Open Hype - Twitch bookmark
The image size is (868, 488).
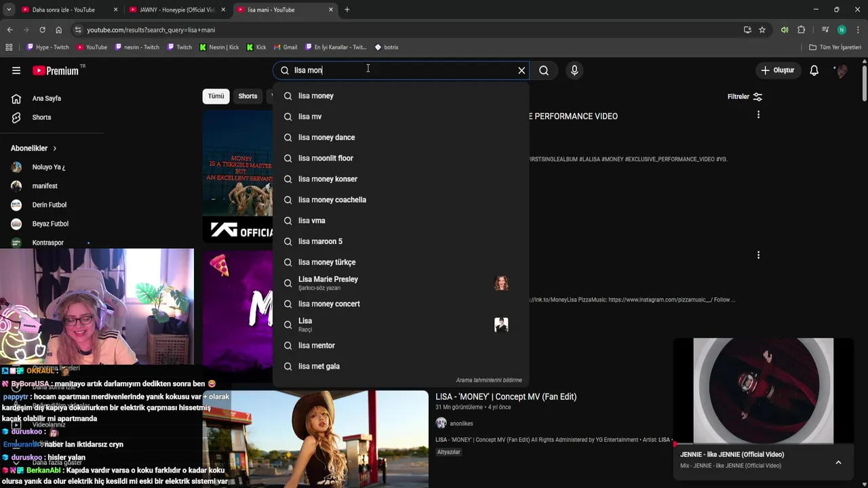pyautogui.click(x=47, y=47)
